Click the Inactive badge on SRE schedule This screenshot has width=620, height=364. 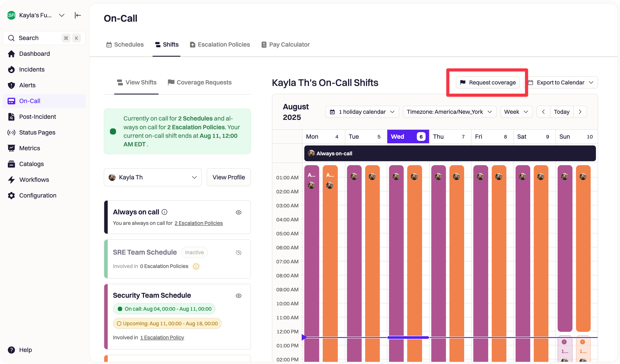tap(194, 252)
